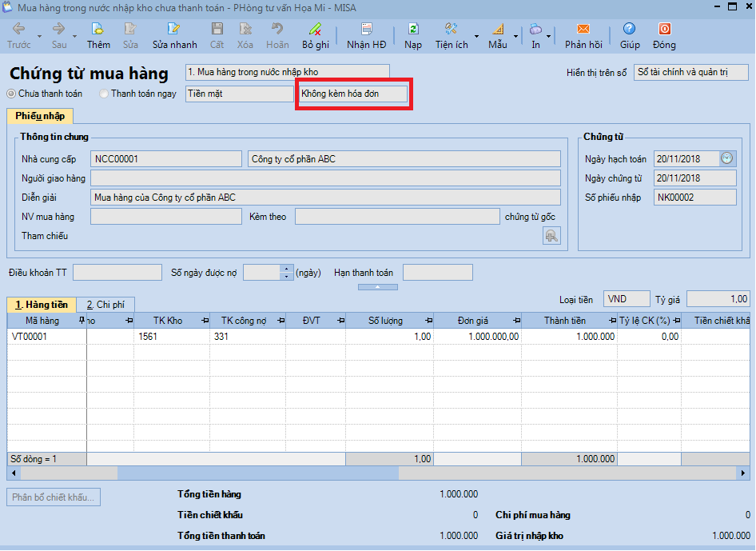Select item cell VT00001
This screenshot has width=756, height=551.
coord(47,337)
